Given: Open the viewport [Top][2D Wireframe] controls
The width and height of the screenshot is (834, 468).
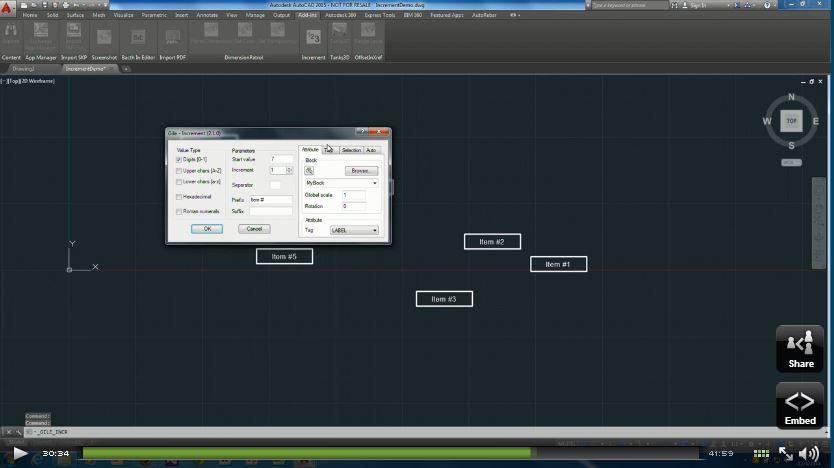Looking at the screenshot, I should click(29, 81).
